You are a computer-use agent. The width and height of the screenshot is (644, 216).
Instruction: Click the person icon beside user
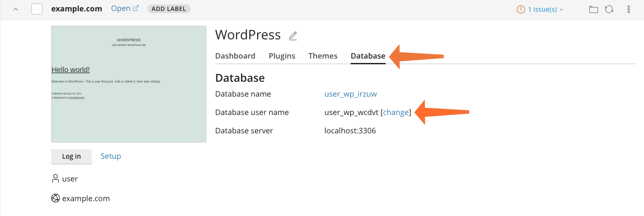point(55,178)
